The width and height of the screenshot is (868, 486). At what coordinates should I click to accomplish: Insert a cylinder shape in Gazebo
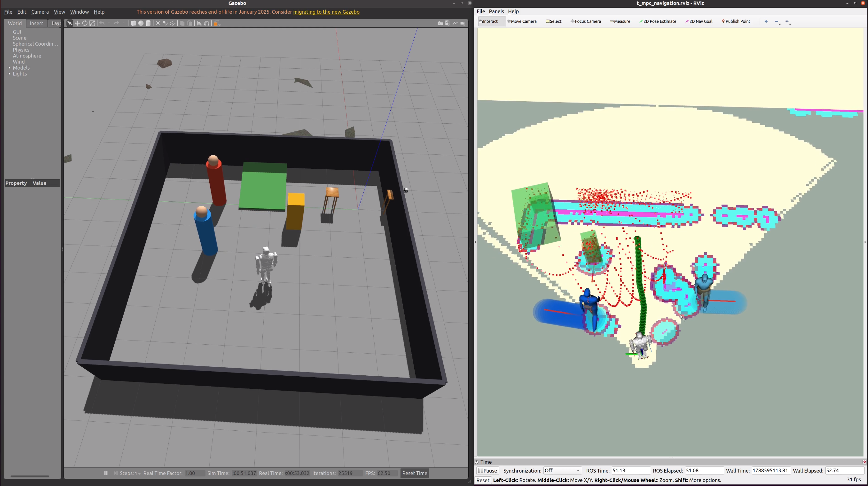pos(148,23)
